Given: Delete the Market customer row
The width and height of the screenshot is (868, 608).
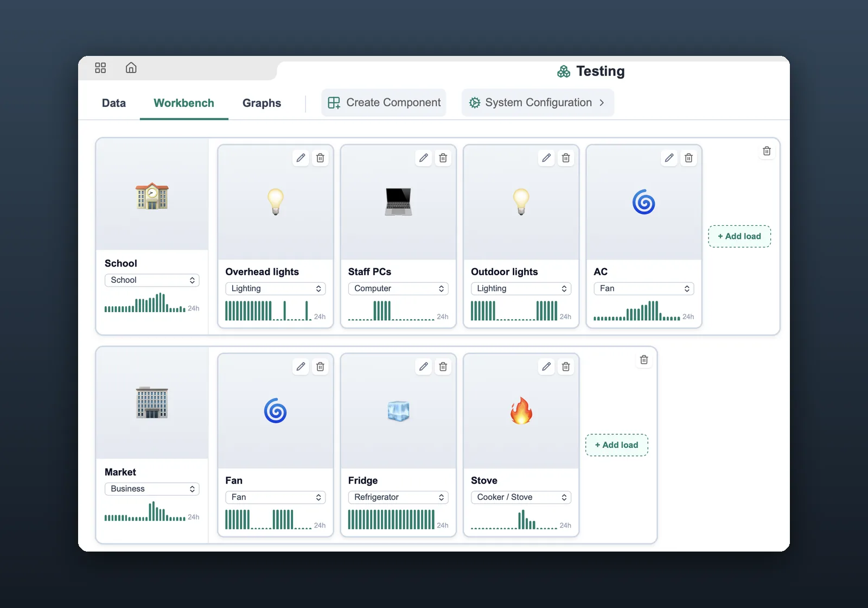Looking at the screenshot, I should coord(644,360).
